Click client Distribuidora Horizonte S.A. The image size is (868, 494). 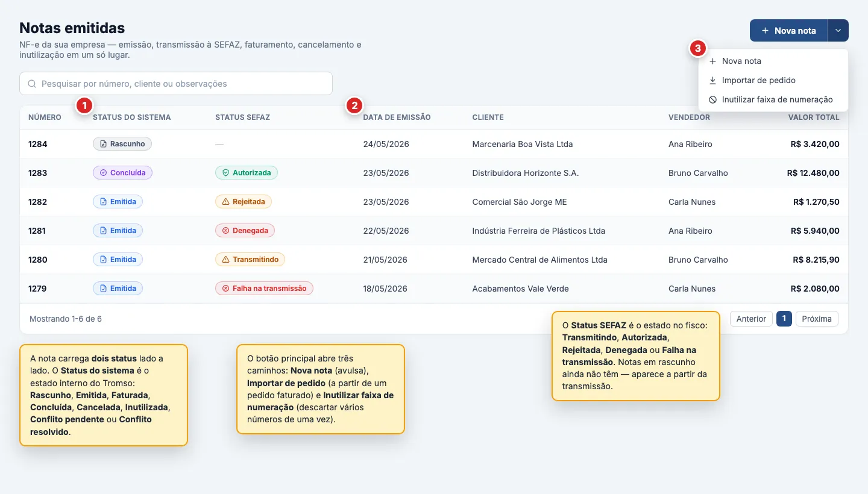[x=525, y=173]
